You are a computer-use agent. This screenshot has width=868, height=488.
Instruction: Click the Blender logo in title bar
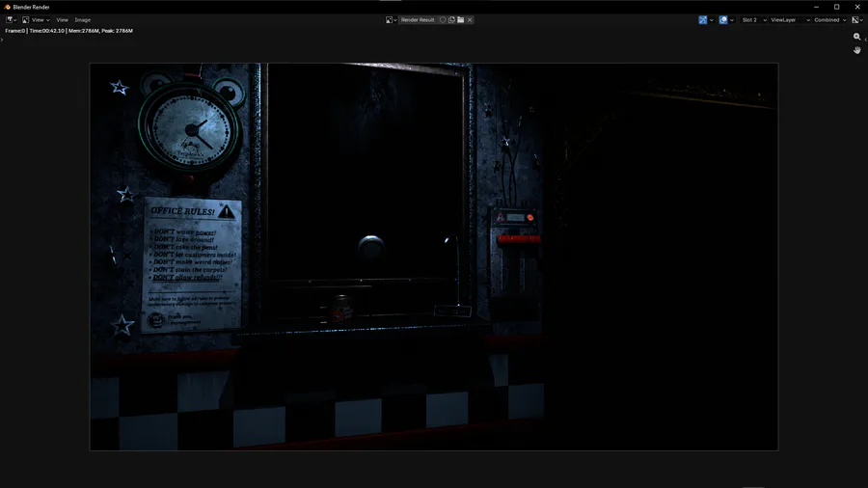click(x=7, y=7)
